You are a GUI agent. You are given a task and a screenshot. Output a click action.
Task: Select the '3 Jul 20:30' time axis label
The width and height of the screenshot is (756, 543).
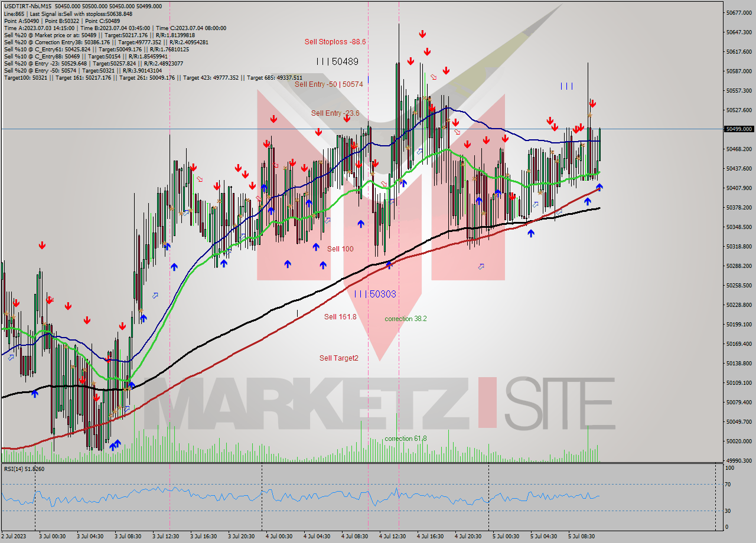point(241,537)
